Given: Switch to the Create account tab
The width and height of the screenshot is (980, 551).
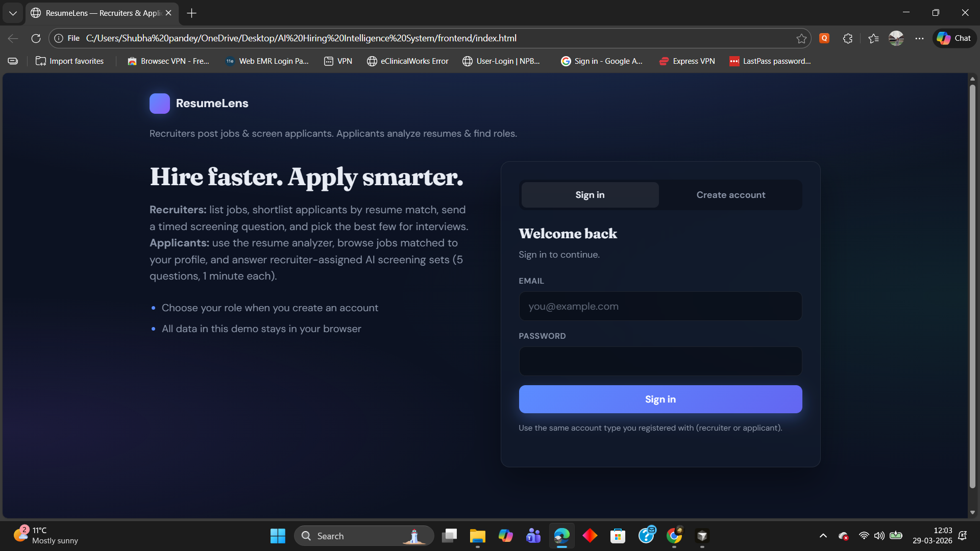Looking at the screenshot, I should pos(730,195).
